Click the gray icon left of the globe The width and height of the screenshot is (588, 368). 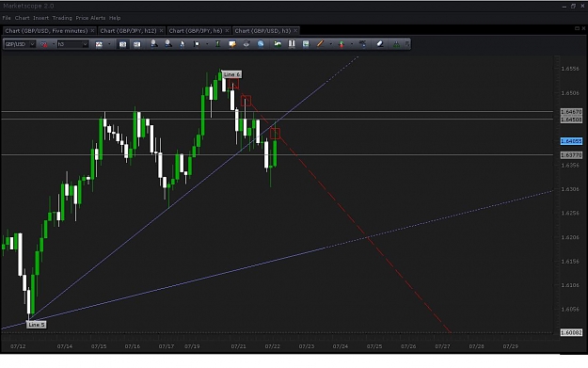(x=246, y=44)
